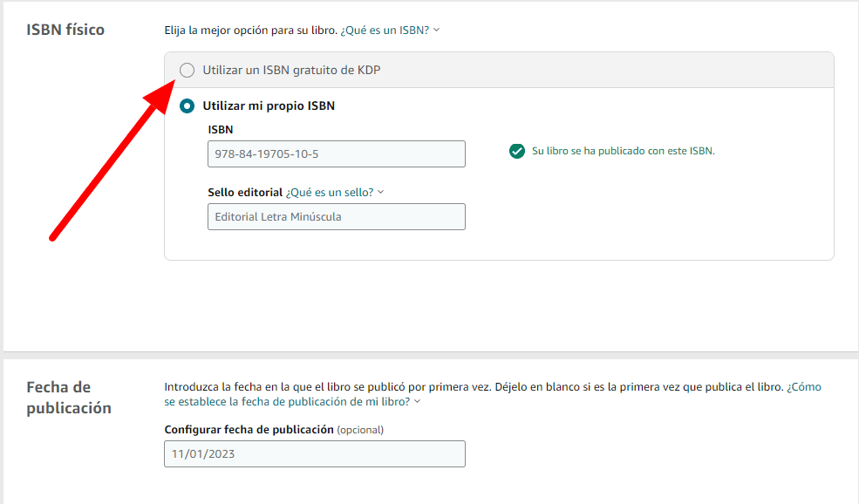Click the Sello editorial input field
The width and height of the screenshot is (859, 504).
pyautogui.click(x=337, y=217)
